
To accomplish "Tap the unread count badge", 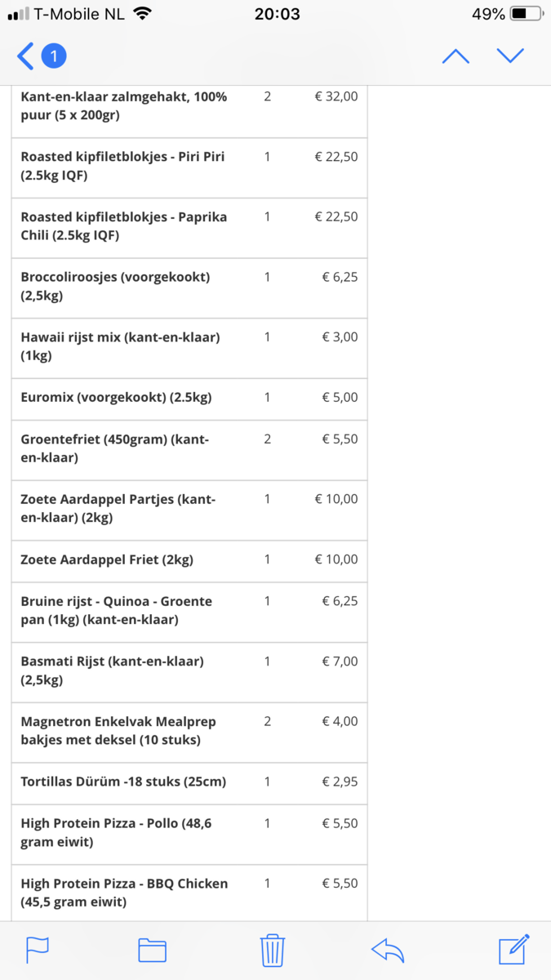I will click(x=54, y=56).
